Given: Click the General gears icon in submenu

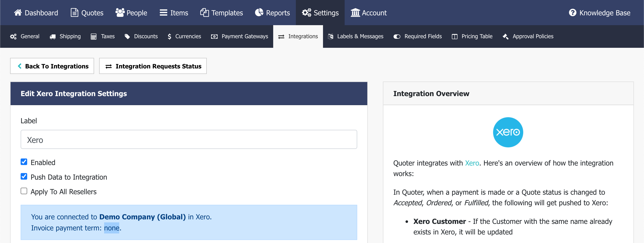Looking at the screenshot, I should point(13,36).
